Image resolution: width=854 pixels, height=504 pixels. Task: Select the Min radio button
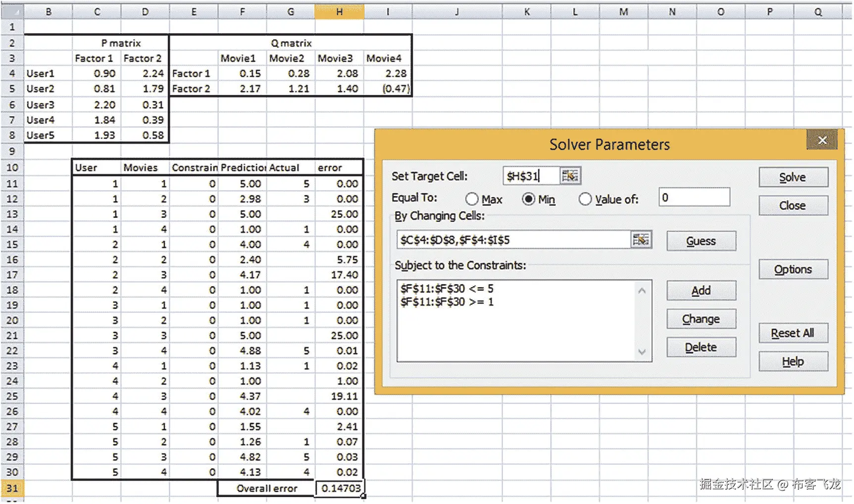tap(529, 199)
